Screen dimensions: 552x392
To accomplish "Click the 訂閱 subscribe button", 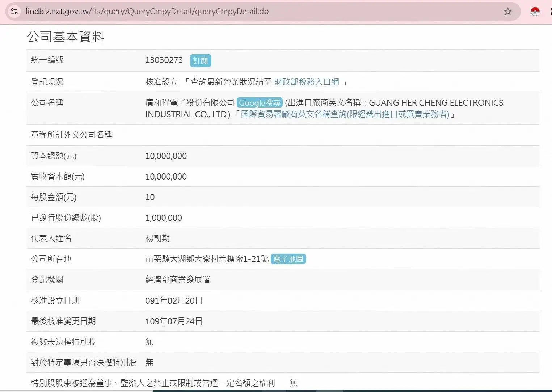I will [x=200, y=60].
